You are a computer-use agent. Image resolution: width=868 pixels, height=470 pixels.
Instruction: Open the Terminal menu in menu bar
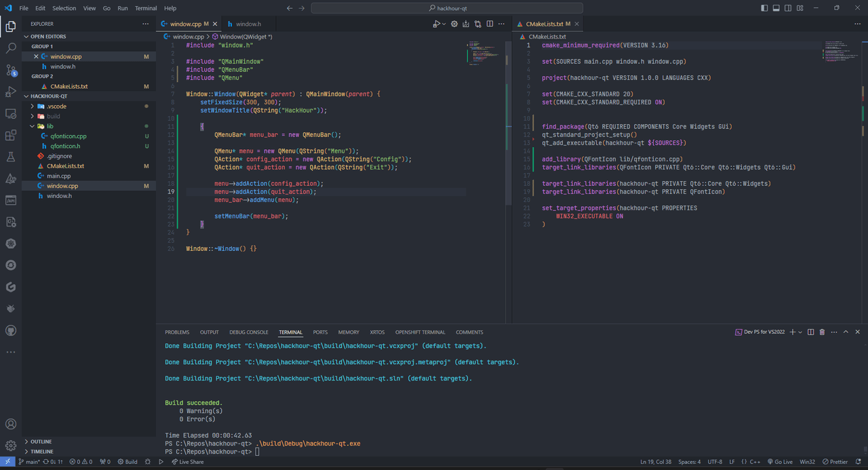[146, 8]
